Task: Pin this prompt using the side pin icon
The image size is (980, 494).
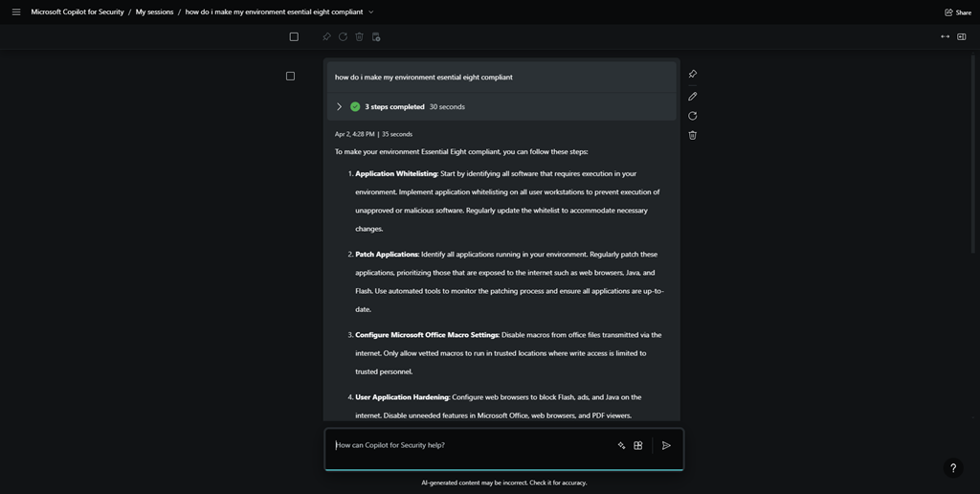Action: 692,74
